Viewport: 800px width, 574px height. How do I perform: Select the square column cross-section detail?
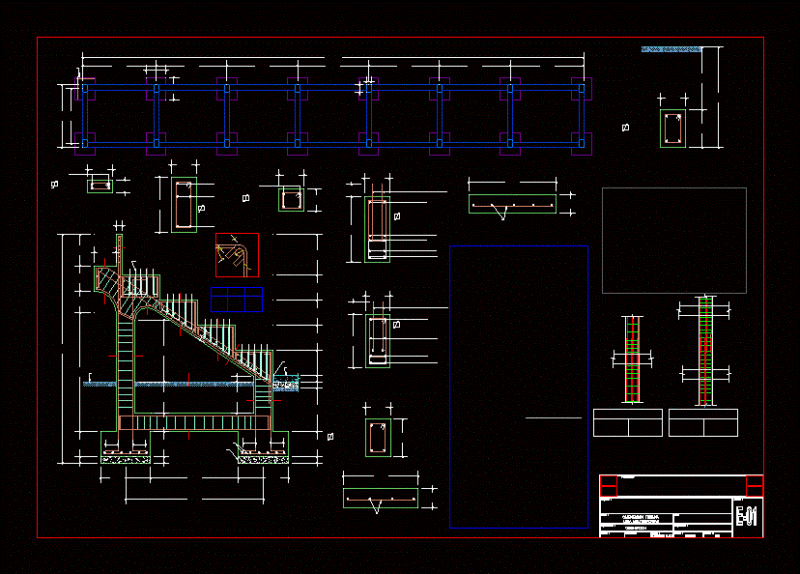coord(291,199)
